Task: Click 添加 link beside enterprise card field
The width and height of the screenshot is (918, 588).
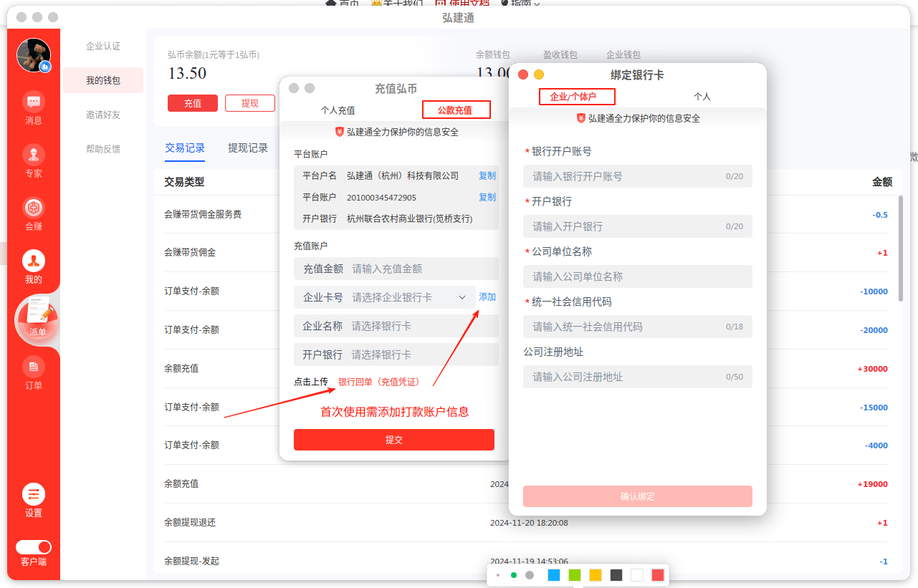Action: 487,297
